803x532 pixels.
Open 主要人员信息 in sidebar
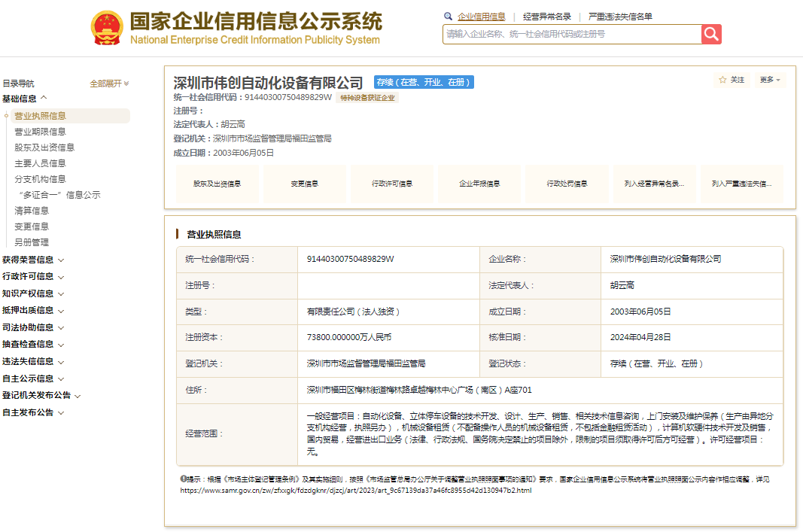(40, 163)
